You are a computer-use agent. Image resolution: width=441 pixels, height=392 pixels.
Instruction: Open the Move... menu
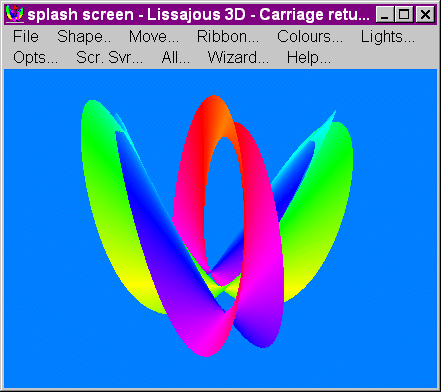pyautogui.click(x=154, y=36)
